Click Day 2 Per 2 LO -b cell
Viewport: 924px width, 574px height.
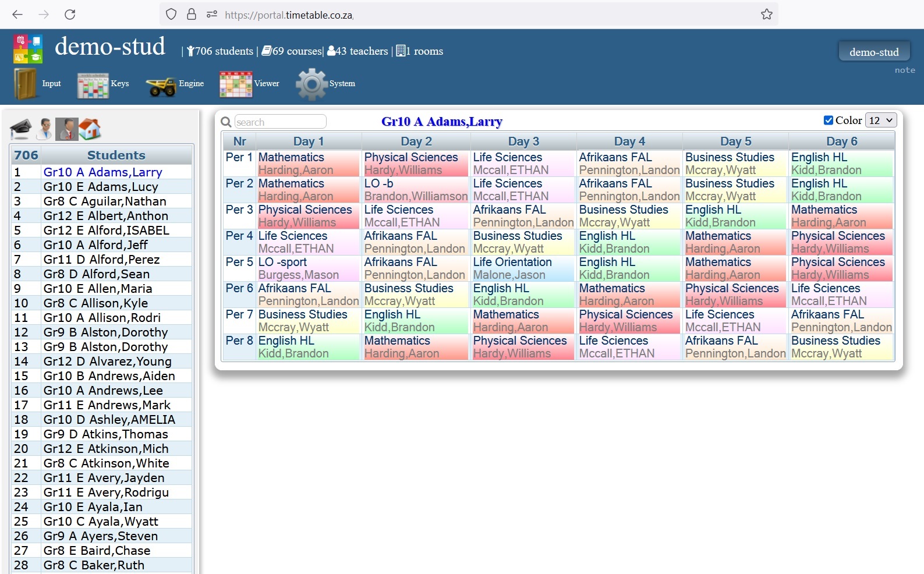coord(416,190)
